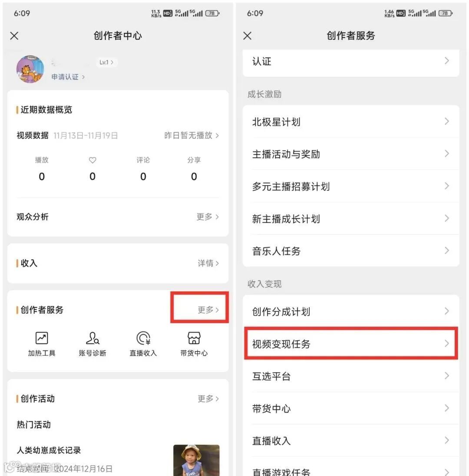Tap the user avatar picture
Screen dimensions: 469x476
point(30,69)
